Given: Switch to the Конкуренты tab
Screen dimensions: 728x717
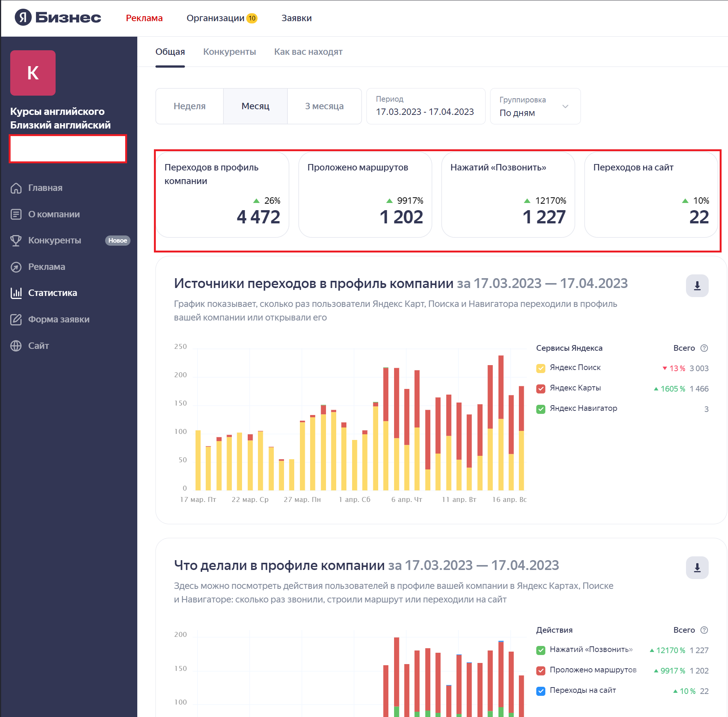Looking at the screenshot, I should coord(230,52).
